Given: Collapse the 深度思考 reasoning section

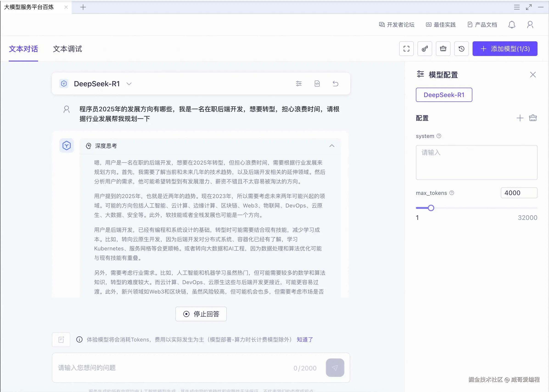Looking at the screenshot, I should tap(332, 146).
